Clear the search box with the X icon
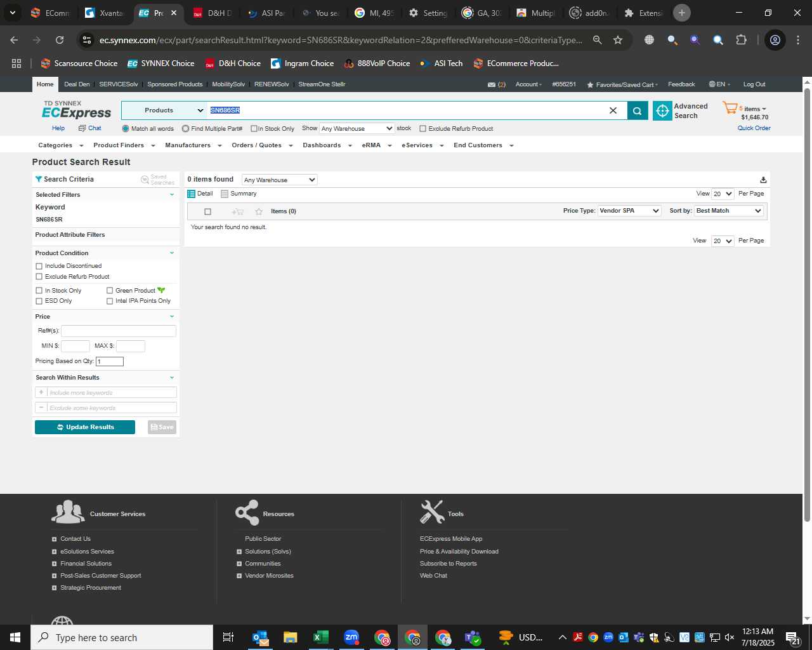 613,110
